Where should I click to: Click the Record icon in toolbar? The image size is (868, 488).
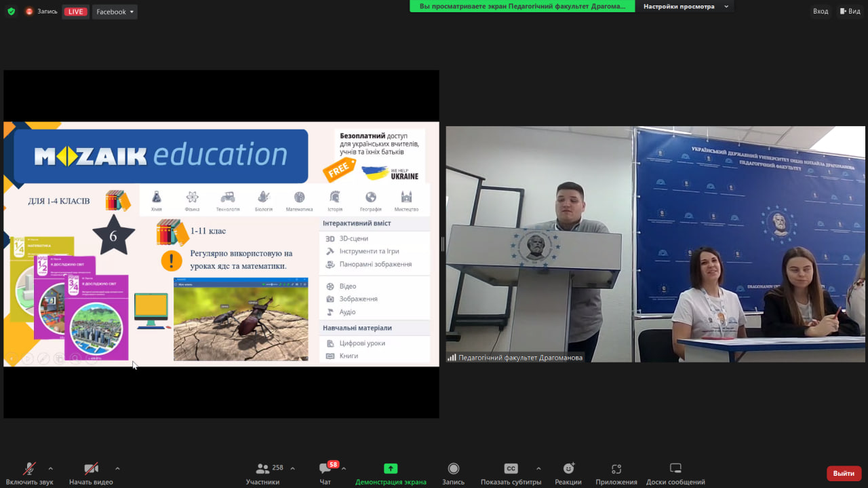click(453, 468)
